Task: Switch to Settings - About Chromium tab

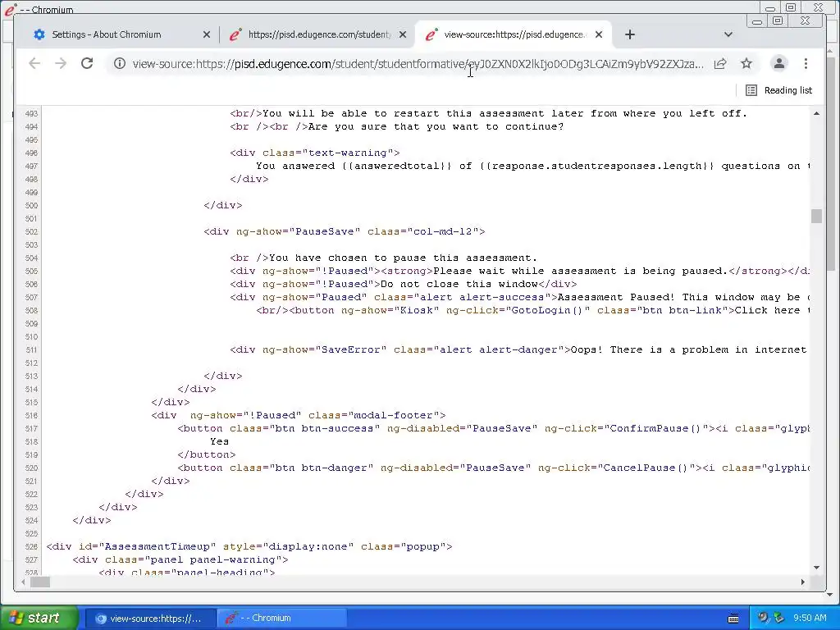Action: tap(106, 34)
